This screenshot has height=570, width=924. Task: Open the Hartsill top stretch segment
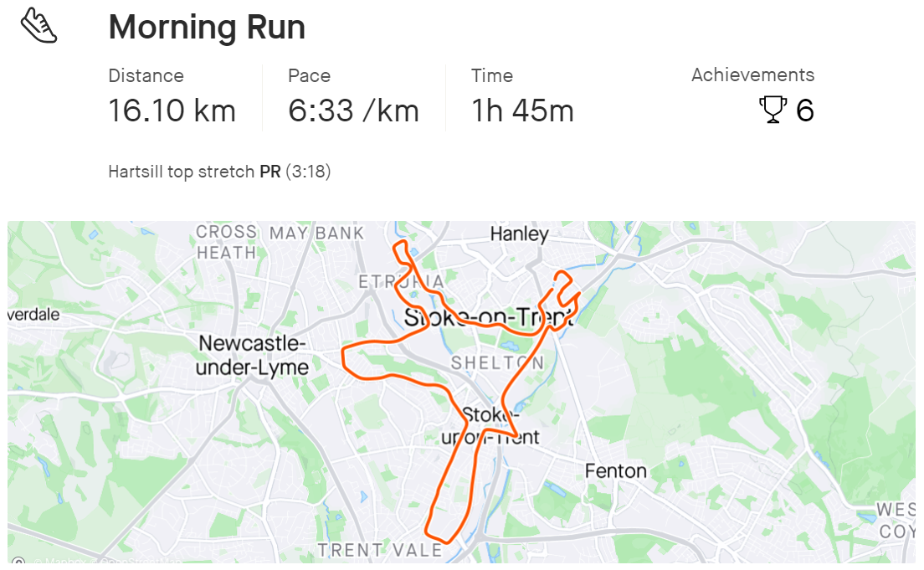181,172
